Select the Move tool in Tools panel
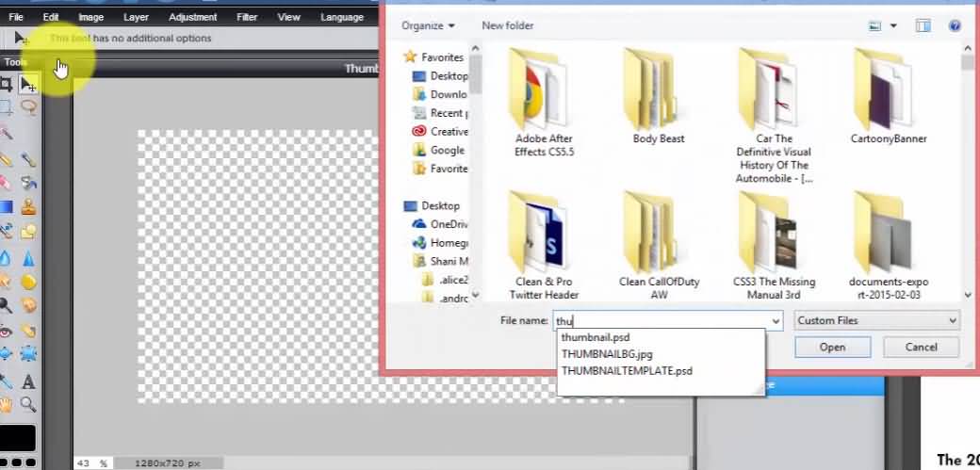980x470 pixels. click(28, 84)
